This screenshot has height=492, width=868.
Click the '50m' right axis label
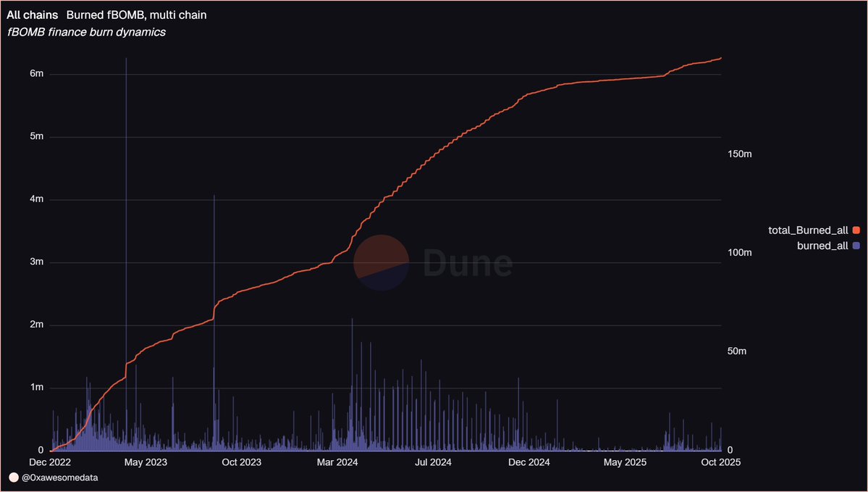[737, 351]
